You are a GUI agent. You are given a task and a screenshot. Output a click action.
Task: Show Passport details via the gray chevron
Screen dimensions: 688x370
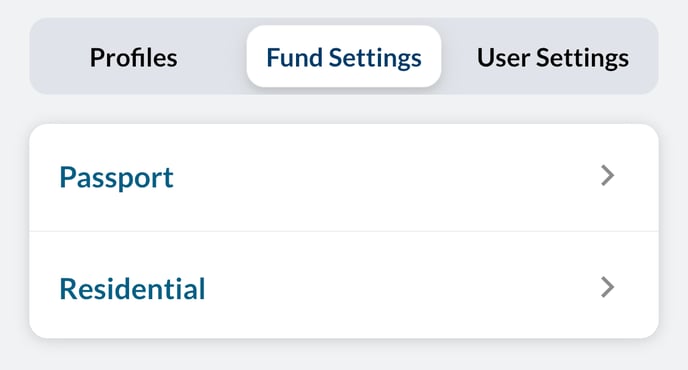(607, 176)
